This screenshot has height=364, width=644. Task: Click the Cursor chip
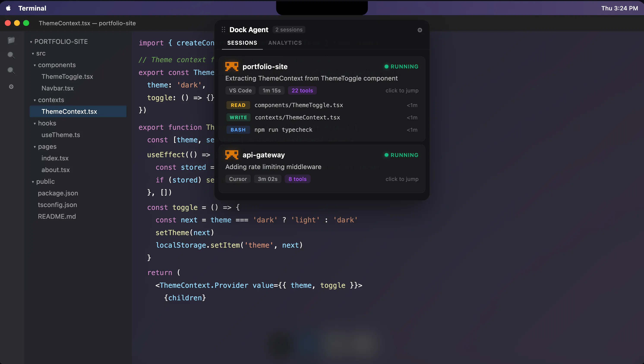point(238,179)
